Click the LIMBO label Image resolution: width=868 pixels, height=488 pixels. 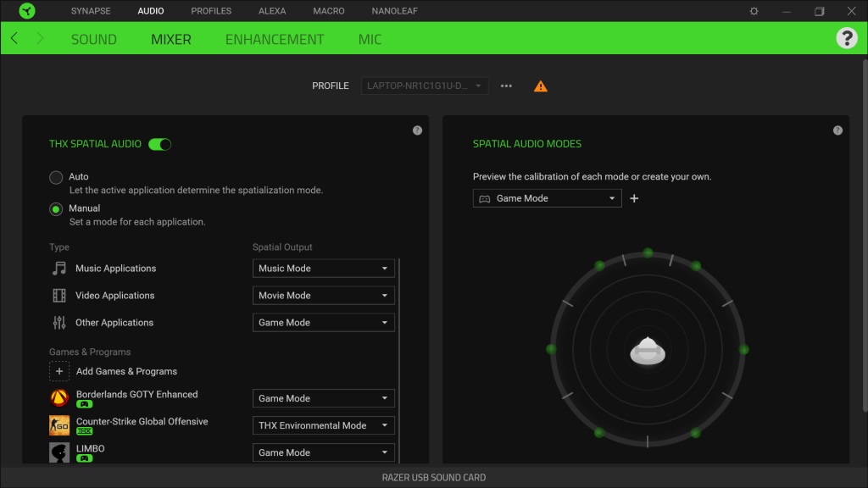[x=90, y=448]
